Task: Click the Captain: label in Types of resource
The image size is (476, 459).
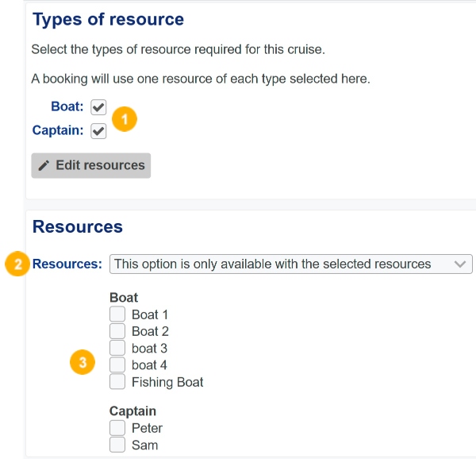Action: [58, 130]
